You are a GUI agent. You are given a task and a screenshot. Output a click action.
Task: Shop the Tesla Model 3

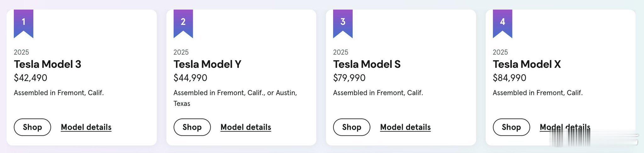pyautogui.click(x=32, y=127)
